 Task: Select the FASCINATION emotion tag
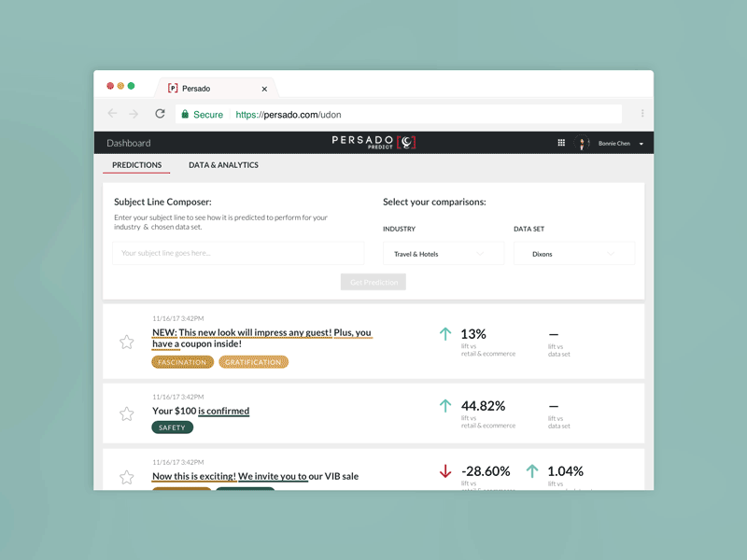coord(182,362)
